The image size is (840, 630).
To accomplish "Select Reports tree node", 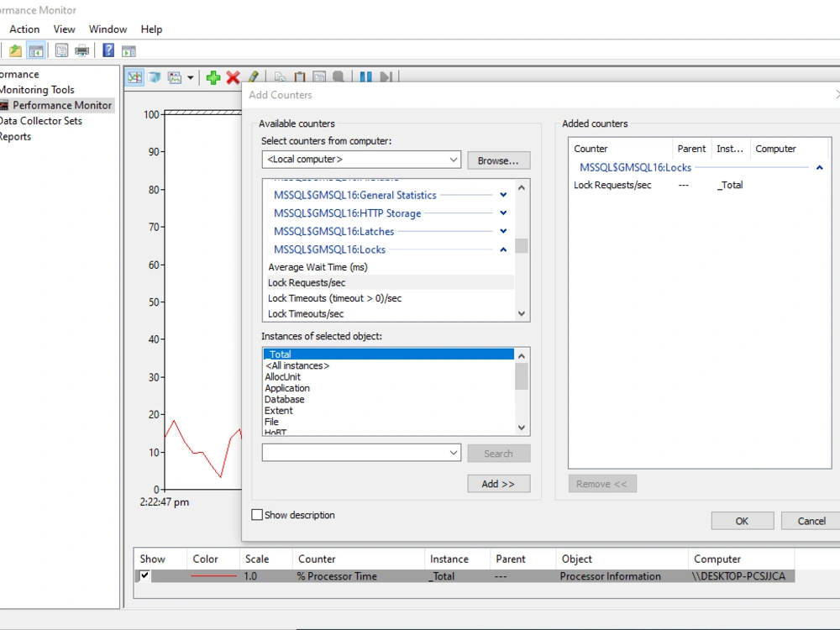I will [x=15, y=136].
